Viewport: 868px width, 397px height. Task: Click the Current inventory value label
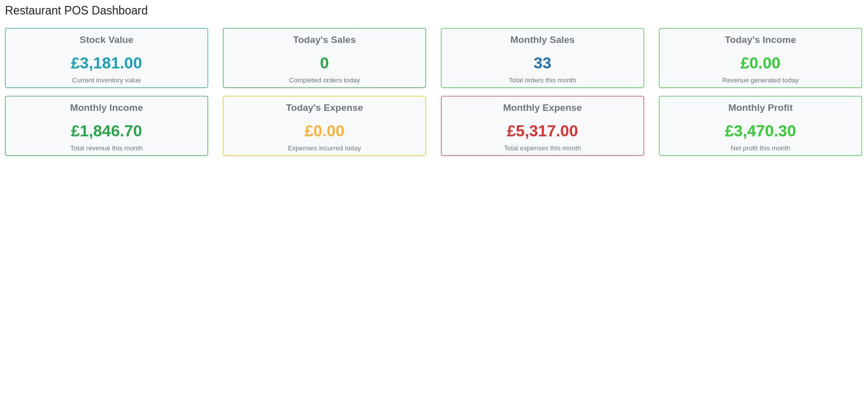pos(106,80)
